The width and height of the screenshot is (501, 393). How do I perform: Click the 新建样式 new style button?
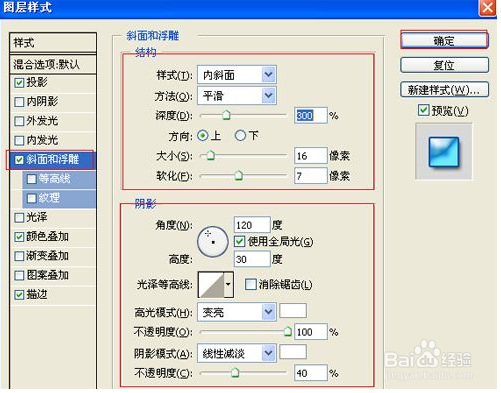coord(444,90)
